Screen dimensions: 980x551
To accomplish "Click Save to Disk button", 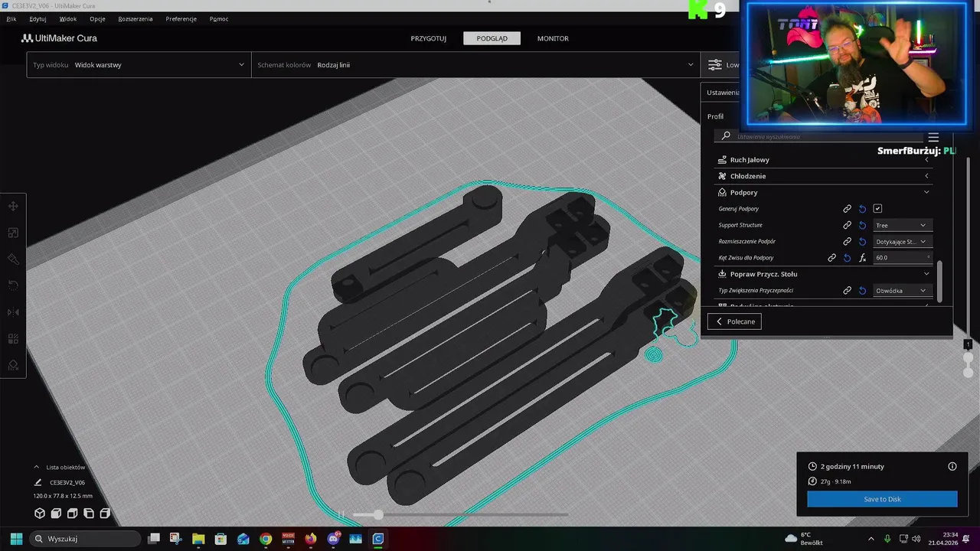I will [882, 499].
